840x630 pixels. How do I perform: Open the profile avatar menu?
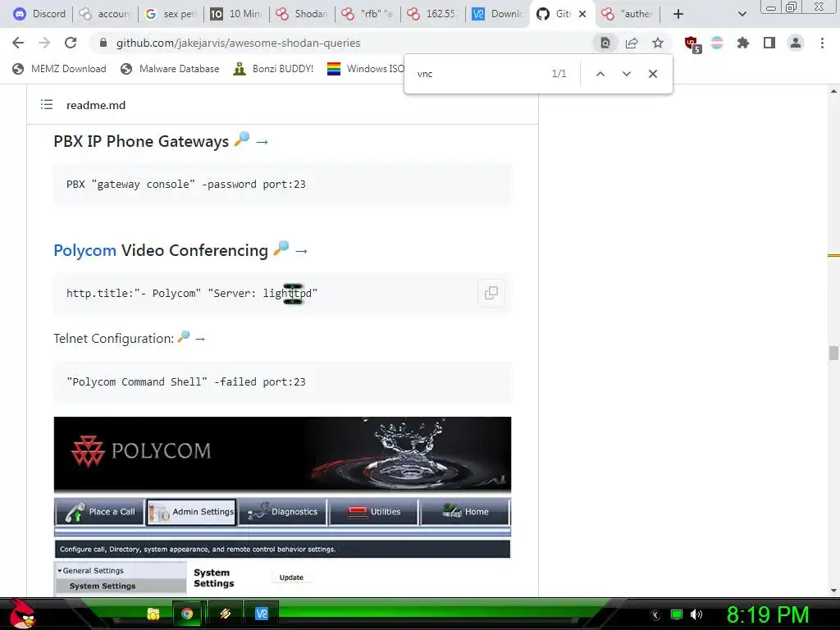(796, 43)
